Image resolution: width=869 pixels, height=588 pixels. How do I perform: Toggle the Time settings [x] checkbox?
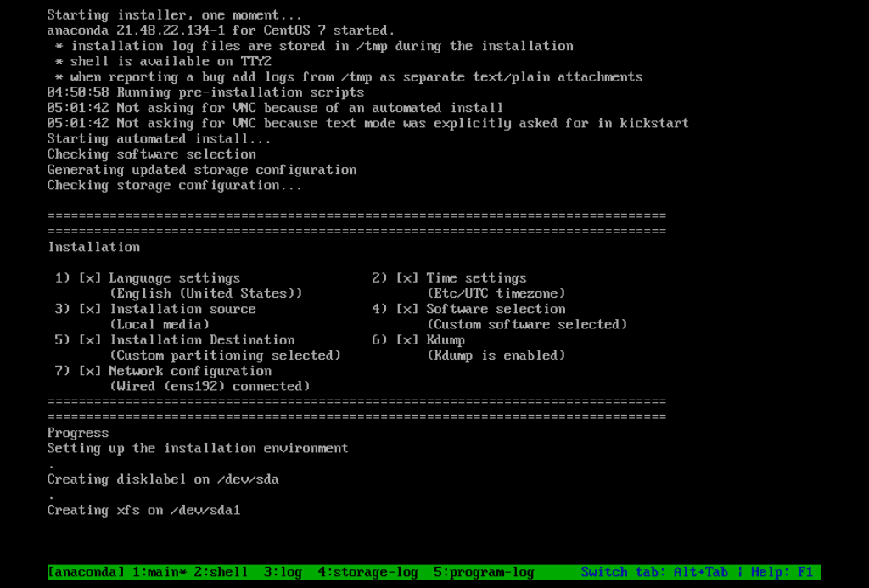point(407,278)
